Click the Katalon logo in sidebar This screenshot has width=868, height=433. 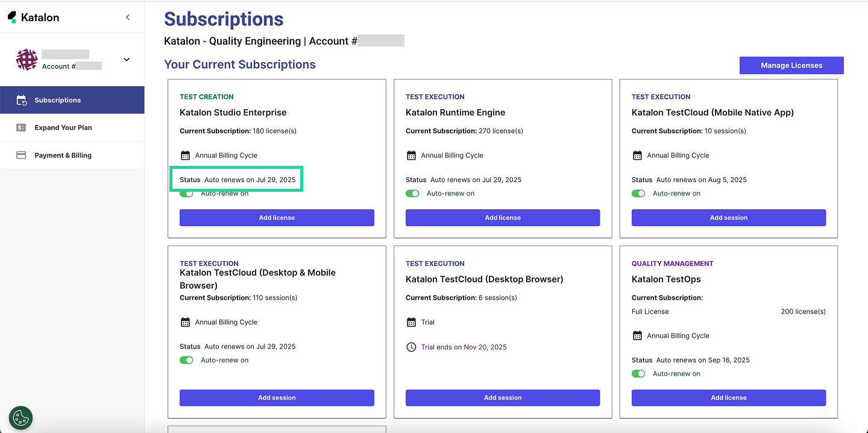tap(33, 17)
